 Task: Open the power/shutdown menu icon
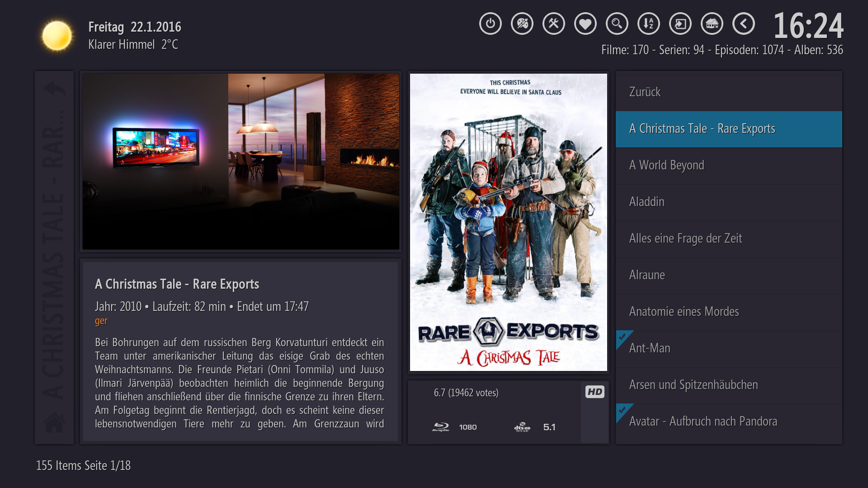click(x=491, y=23)
